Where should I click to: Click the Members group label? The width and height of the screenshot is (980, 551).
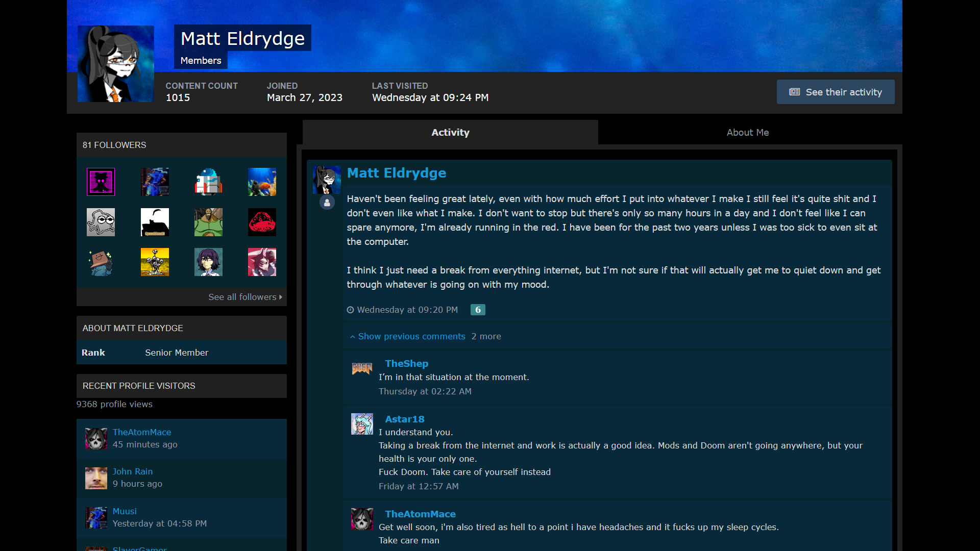201,60
